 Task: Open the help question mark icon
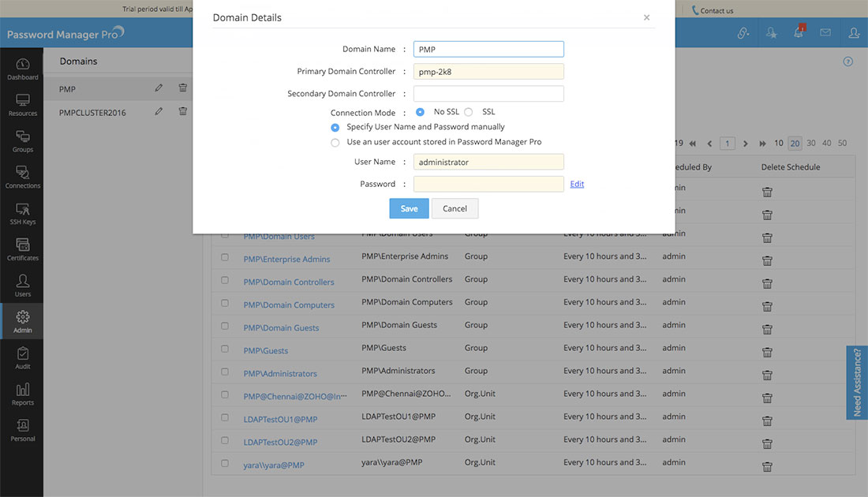point(848,62)
